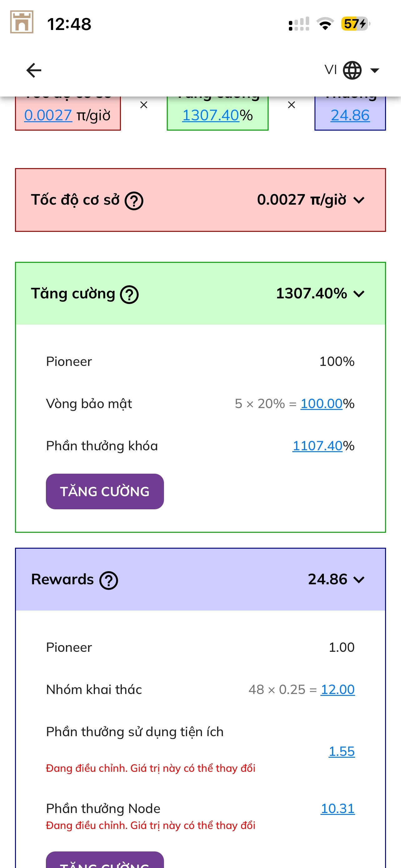
Task: Expand the Tốc độ cơ sở section chevron
Action: (x=359, y=201)
